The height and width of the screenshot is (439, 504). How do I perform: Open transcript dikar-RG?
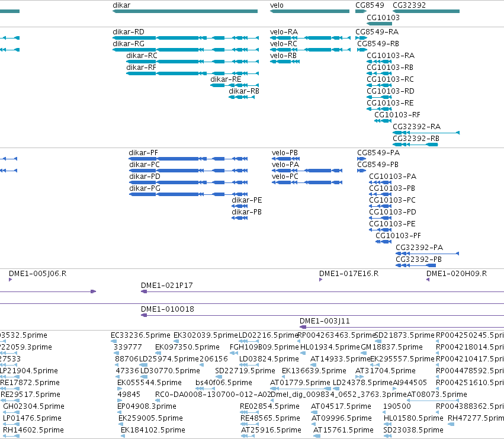[129, 44]
